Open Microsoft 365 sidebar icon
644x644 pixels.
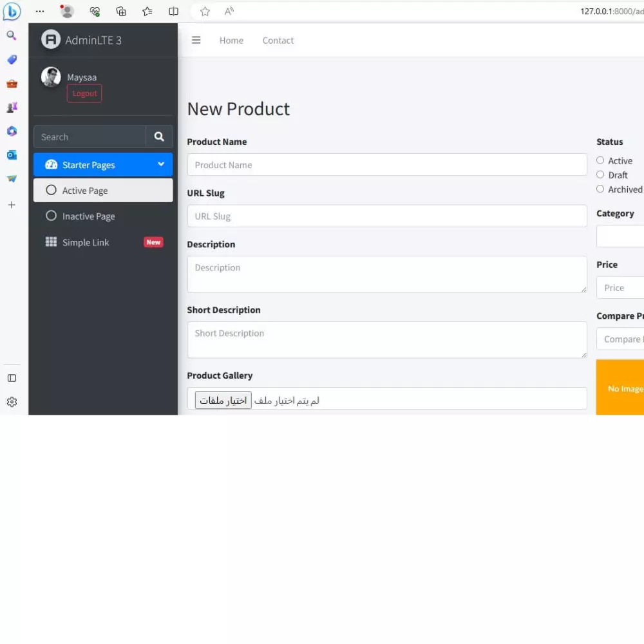[12, 131]
